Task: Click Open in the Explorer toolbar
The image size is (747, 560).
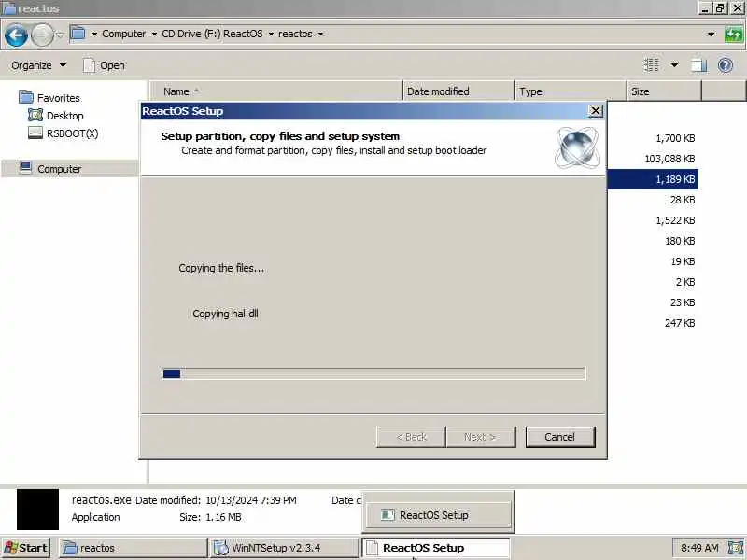Action: pos(104,65)
